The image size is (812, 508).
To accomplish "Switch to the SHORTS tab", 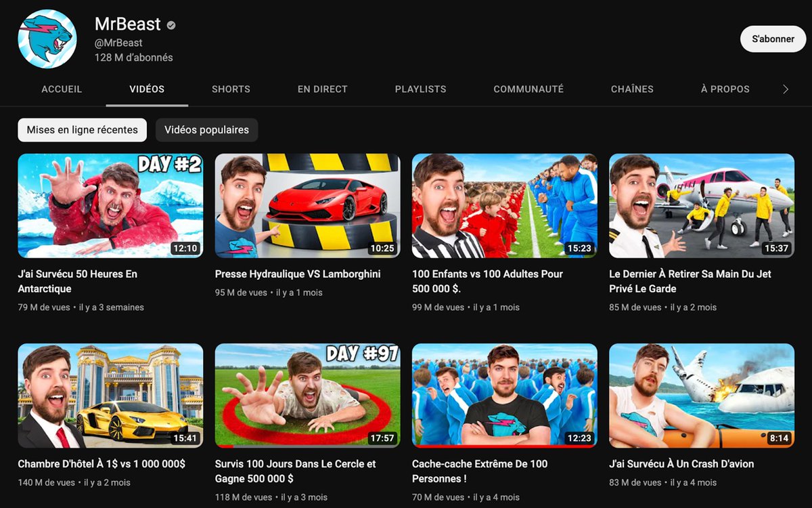I will click(231, 89).
